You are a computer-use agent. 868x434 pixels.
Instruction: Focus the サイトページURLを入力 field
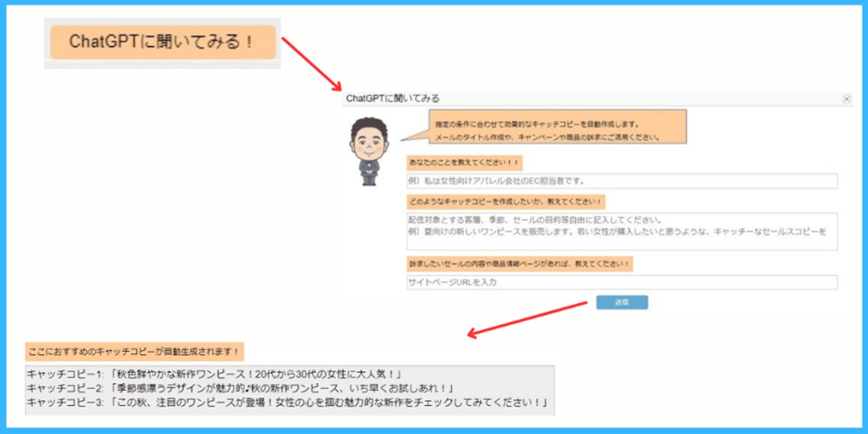point(622,283)
